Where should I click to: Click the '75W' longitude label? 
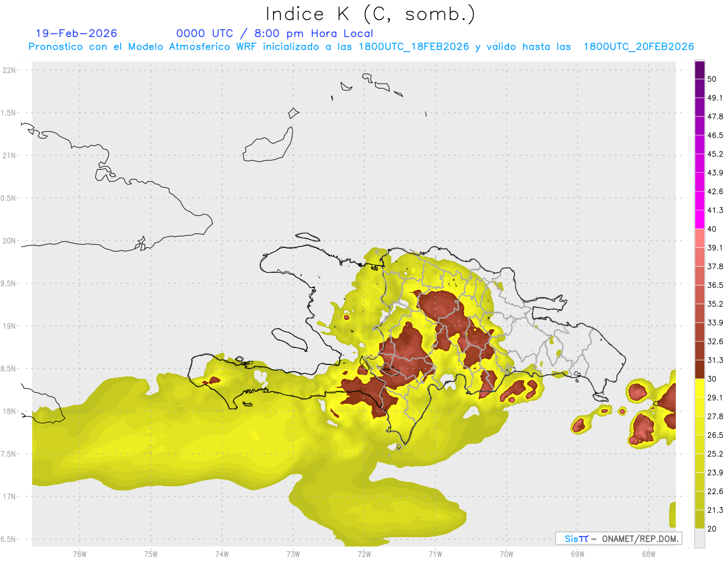click(150, 554)
